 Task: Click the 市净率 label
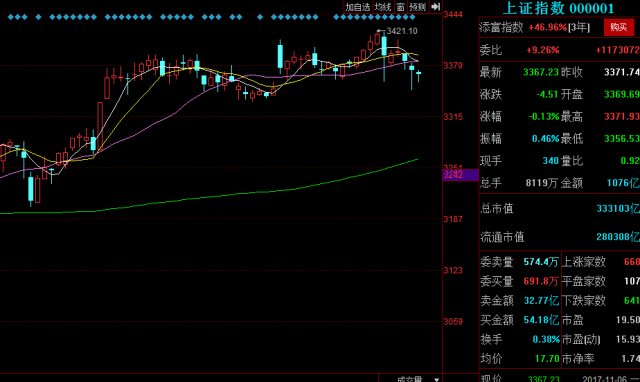[578, 359]
